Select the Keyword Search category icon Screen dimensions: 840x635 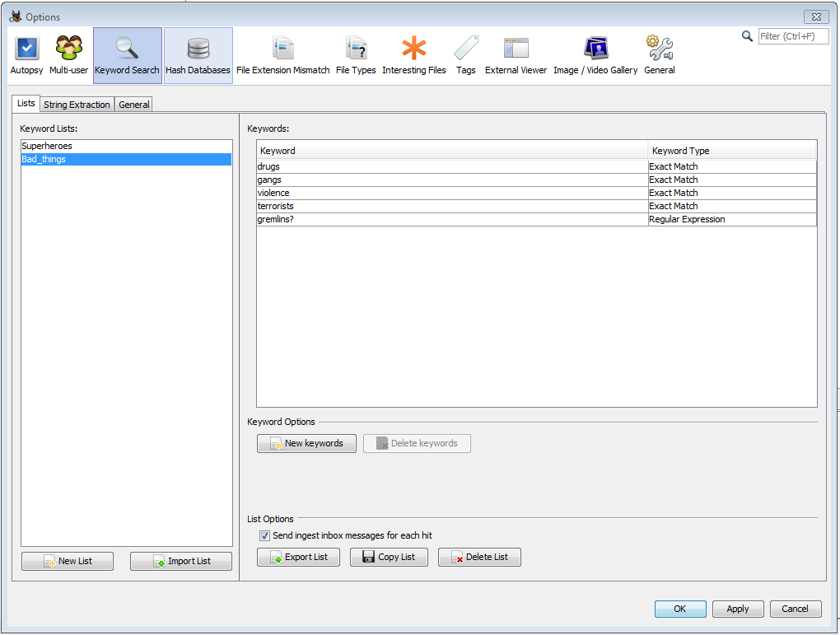click(128, 55)
